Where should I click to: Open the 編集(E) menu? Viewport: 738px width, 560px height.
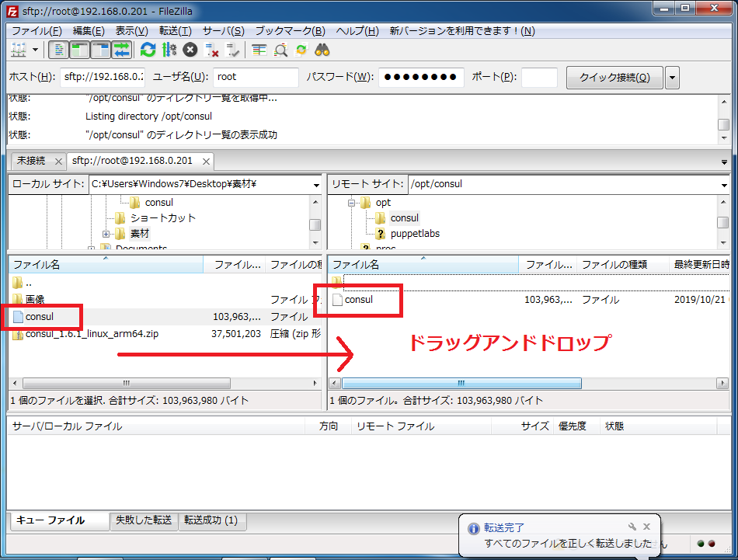(89, 31)
